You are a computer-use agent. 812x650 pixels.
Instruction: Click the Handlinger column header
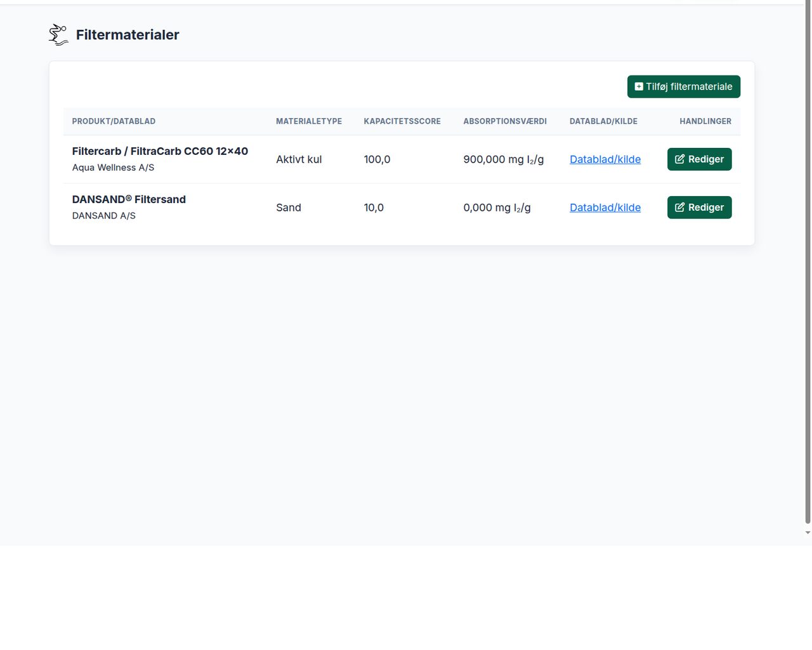click(x=705, y=121)
